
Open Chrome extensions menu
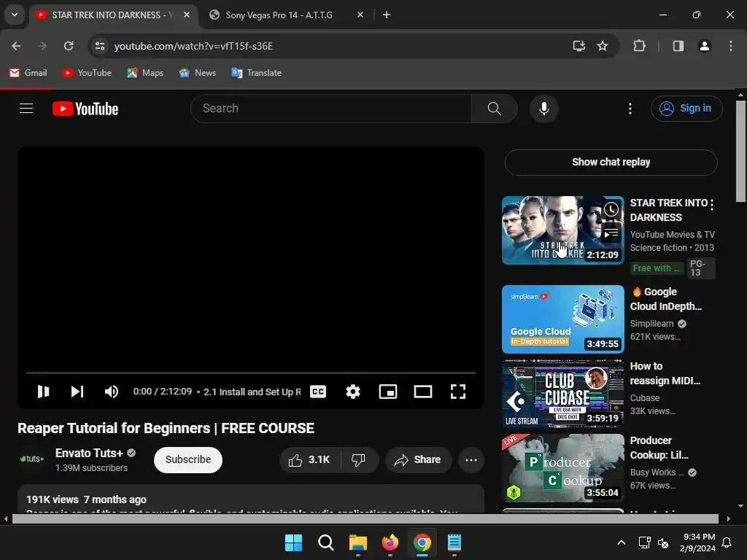639,46
